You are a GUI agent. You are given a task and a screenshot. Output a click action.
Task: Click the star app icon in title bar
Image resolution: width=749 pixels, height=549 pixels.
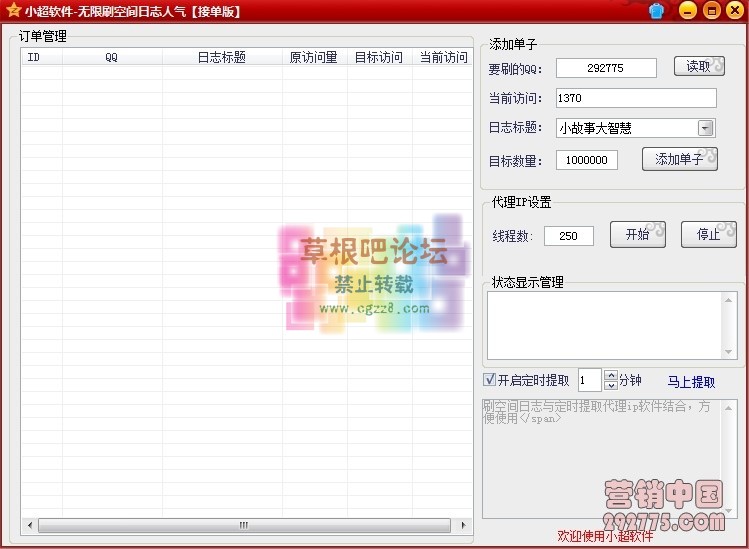[13, 10]
